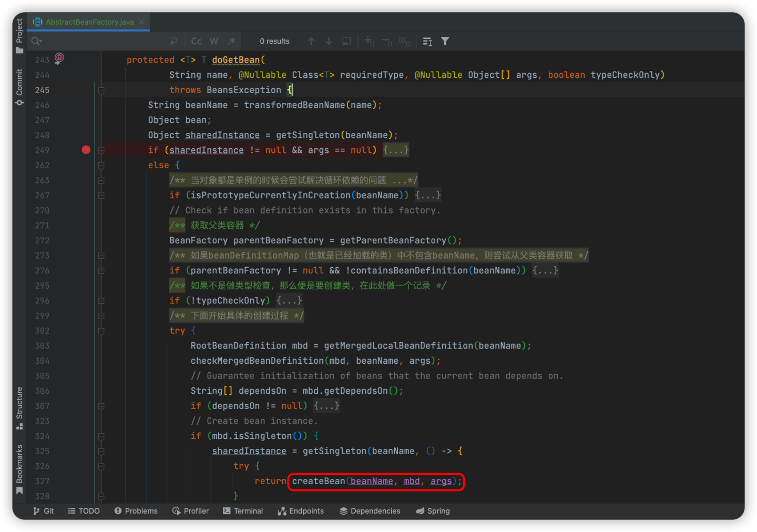Click createBean call on line 327
Screen dimensions: 757x532
click(x=318, y=481)
